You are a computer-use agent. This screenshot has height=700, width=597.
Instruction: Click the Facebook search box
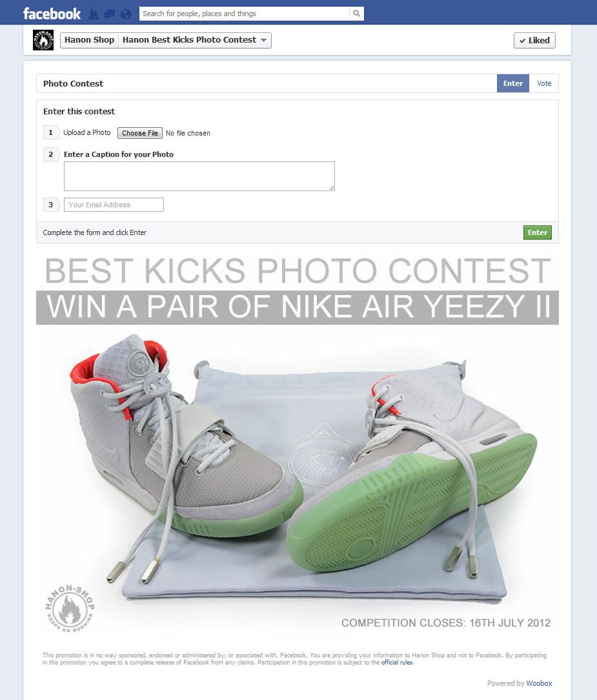tap(245, 14)
